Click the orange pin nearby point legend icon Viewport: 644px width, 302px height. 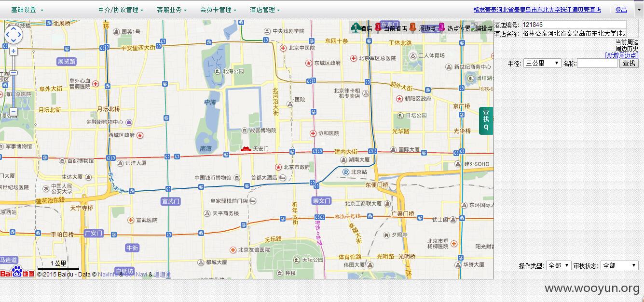[x=413, y=28]
